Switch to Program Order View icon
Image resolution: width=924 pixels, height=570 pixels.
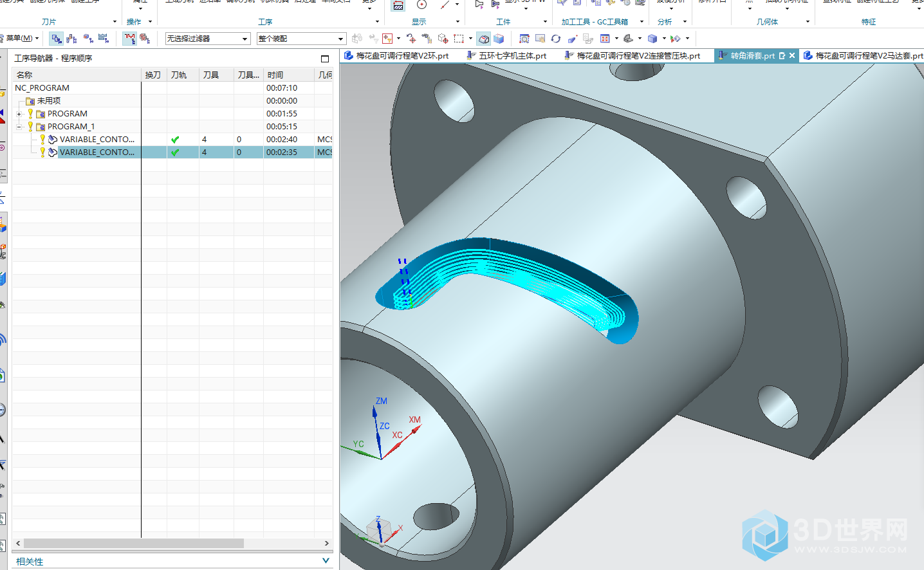coord(57,39)
